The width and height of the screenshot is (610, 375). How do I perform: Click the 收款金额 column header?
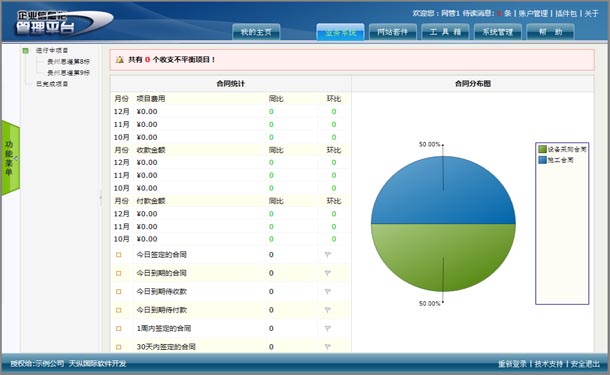[x=151, y=150]
